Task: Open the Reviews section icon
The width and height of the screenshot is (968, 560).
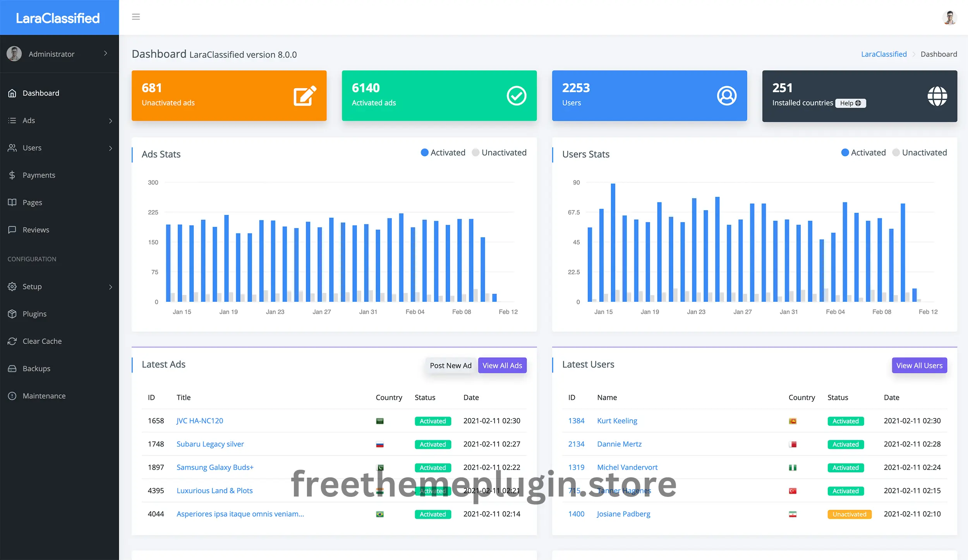Action: 12,229
